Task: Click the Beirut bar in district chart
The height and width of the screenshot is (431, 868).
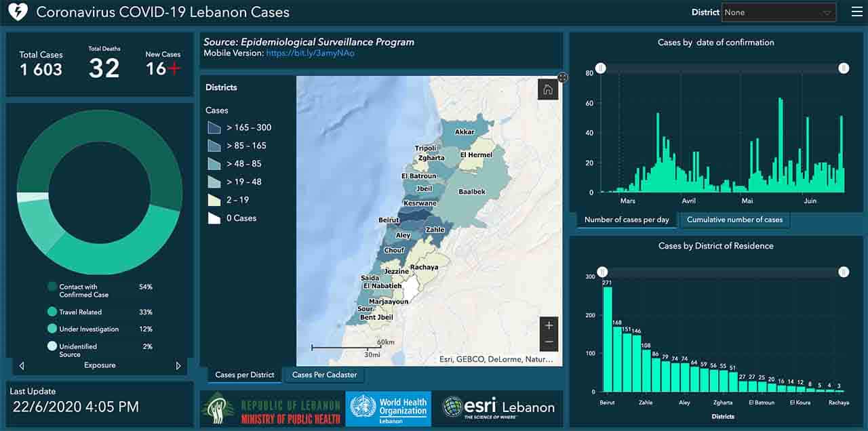Action: pos(608,339)
